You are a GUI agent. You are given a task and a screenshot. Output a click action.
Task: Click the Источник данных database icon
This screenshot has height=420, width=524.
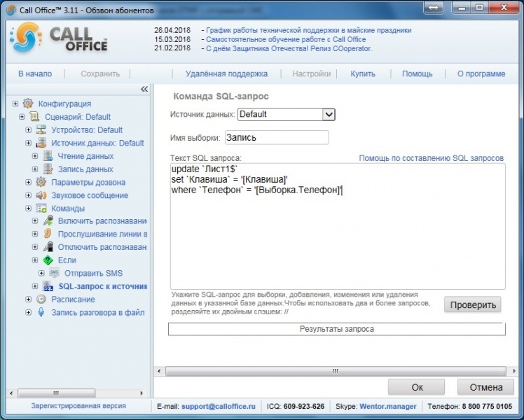[x=41, y=143]
